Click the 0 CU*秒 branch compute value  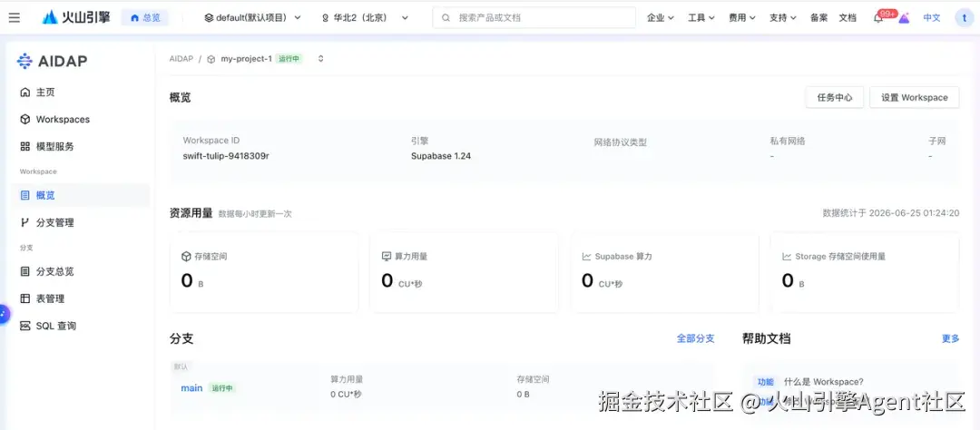tap(347, 395)
